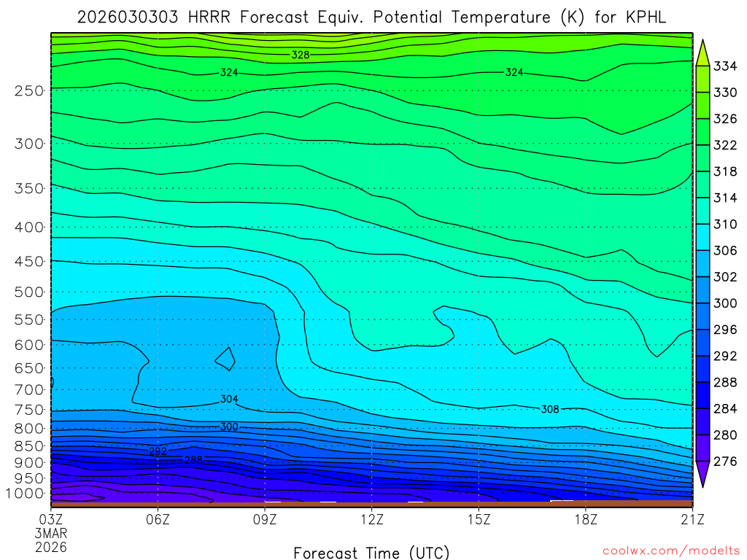
Task: Select the 292 contour label inside the plot
Action: pos(158,451)
